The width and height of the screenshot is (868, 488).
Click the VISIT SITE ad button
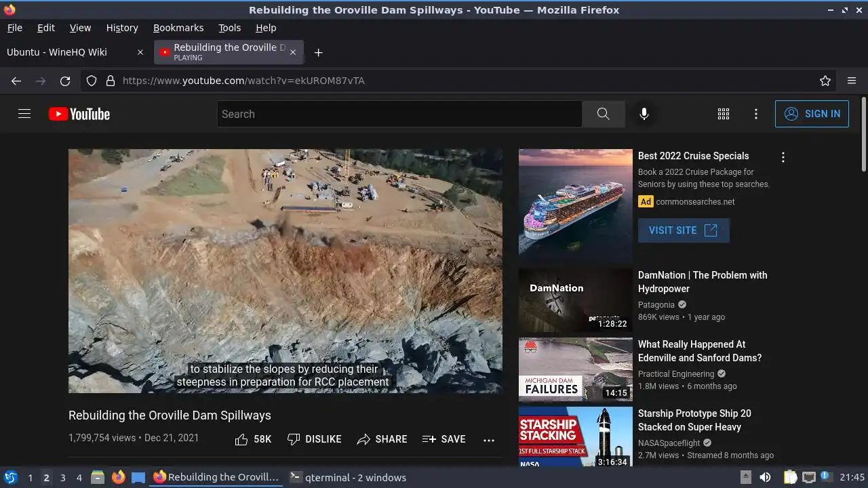(x=684, y=230)
